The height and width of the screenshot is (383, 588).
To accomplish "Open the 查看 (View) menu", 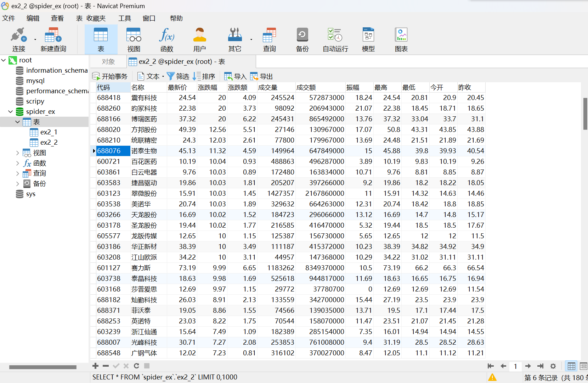I will point(57,18).
